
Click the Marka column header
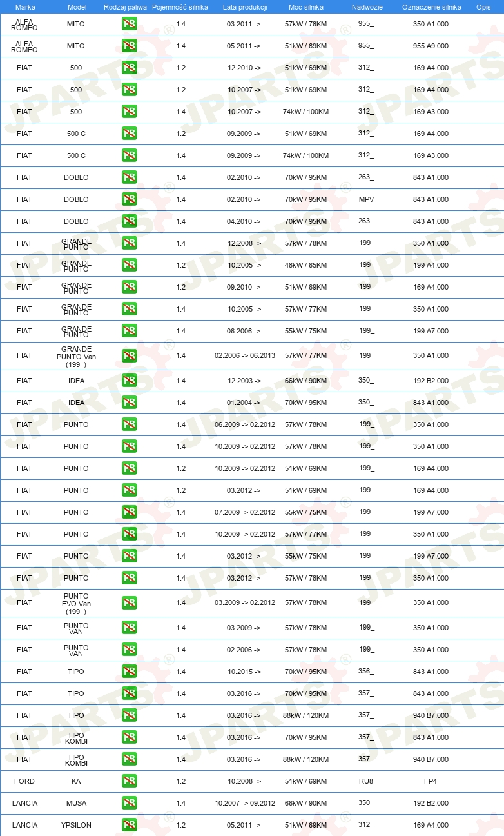[25, 7]
